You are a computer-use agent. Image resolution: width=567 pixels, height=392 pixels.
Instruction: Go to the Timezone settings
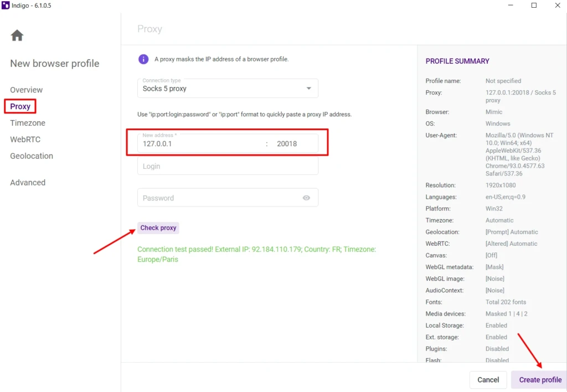(28, 123)
